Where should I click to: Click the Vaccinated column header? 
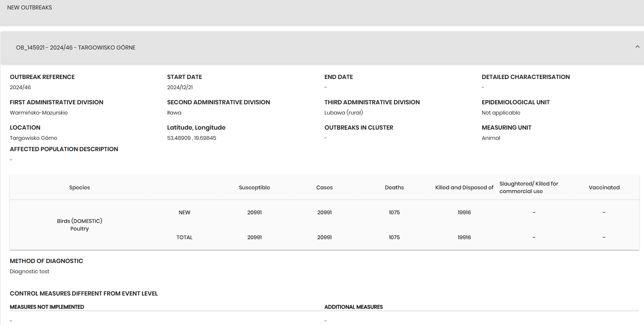(x=604, y=187)
